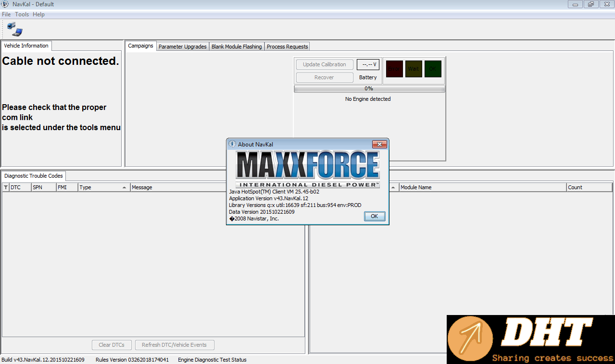Click the 0% progress bar
615x364 pixels.
pos(369,89)
